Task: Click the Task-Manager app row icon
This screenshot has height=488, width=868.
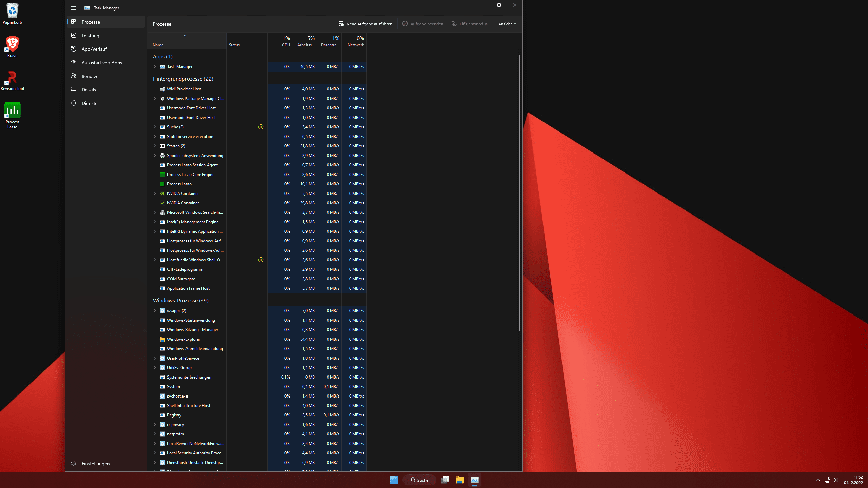Action: coord(162,67)
